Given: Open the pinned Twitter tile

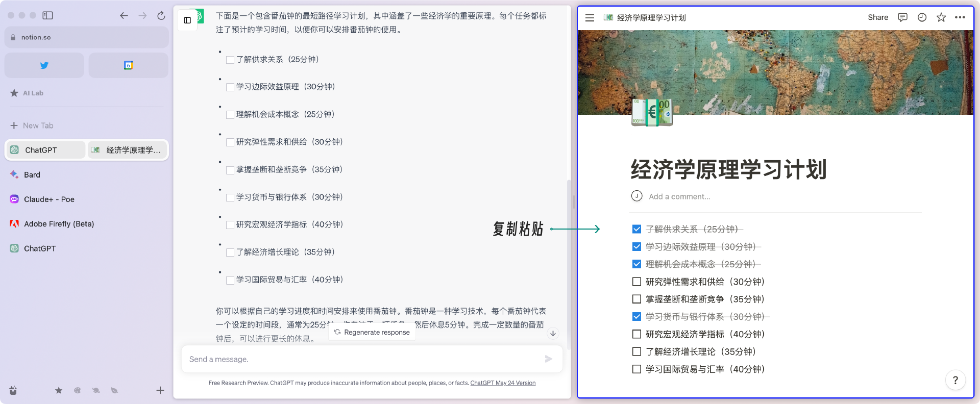Looking at the screenshot, I should point(44,65).
